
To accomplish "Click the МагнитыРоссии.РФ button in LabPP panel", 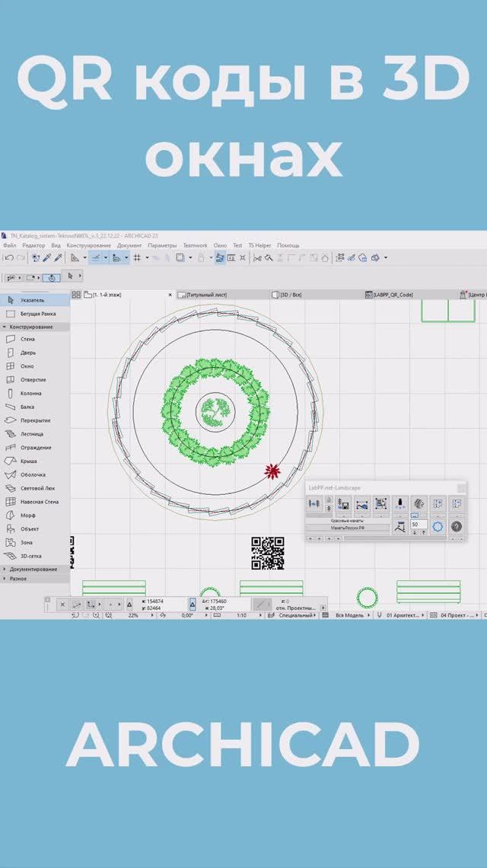I will click(348, 528).
